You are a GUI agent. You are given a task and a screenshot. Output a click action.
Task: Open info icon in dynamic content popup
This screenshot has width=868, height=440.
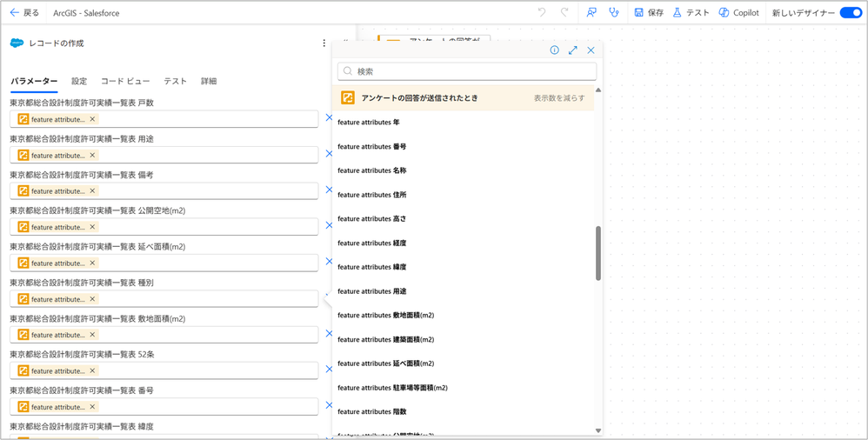click(554, 50)
